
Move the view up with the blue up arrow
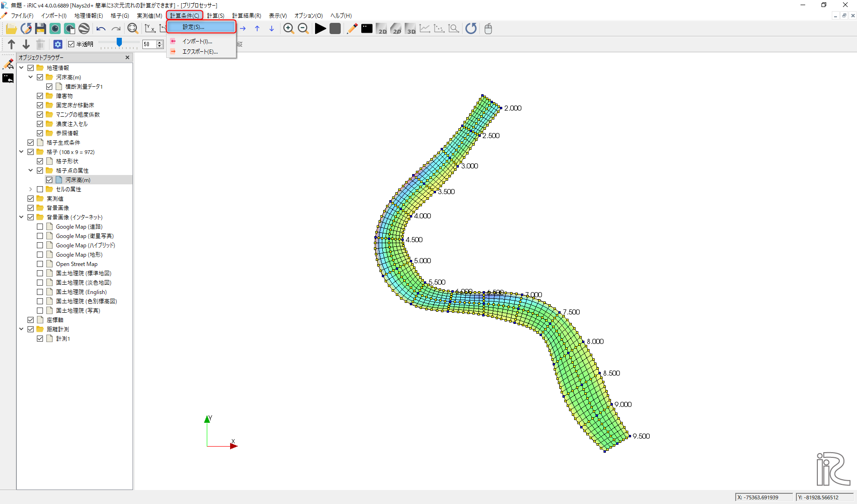point(257,29)
